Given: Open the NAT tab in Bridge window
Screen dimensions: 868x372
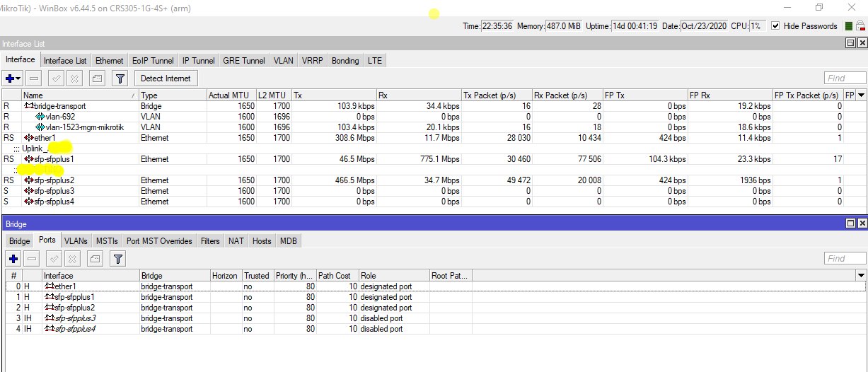Looking at the screenshot, I should tap(236, 241).
